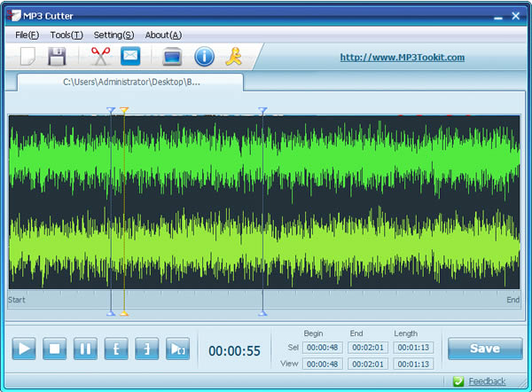Click the View Length field 00:01:13
The height and width of the screenshot is (392, 532).
point(413,365)
